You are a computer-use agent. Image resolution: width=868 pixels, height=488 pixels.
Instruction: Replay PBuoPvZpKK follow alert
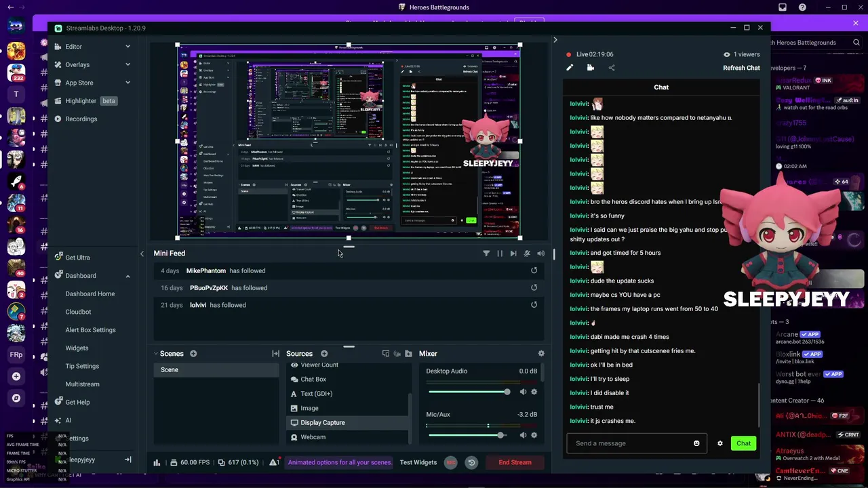[x=534, y=288]
